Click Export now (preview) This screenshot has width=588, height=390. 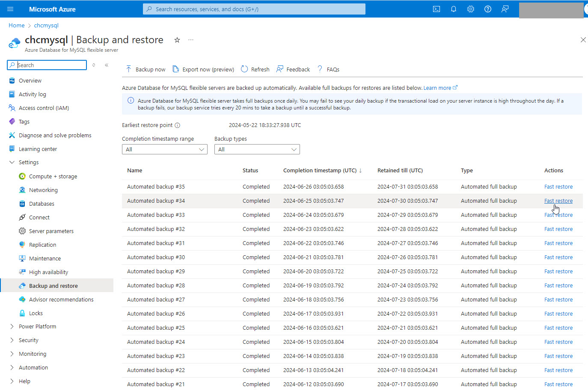(x=203, y=69)
